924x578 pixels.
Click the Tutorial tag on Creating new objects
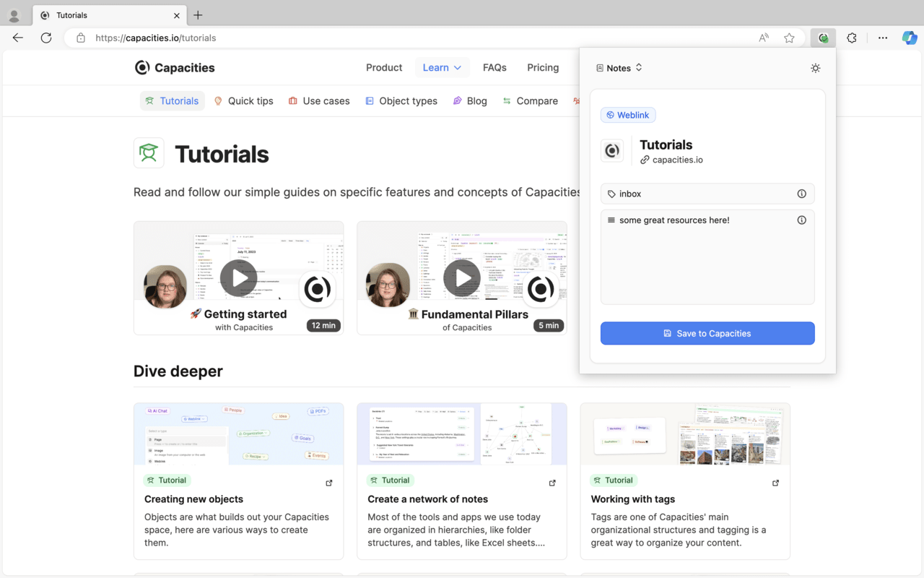point(167,480)
